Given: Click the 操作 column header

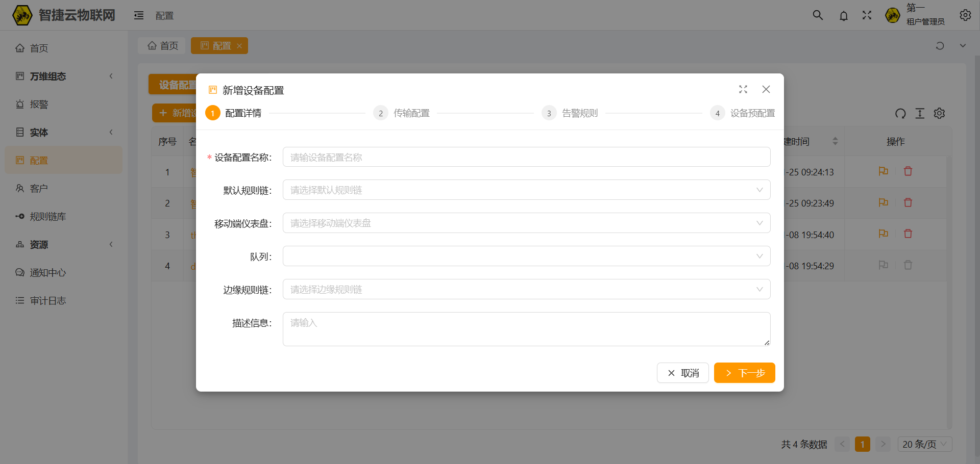Looking at the screenshot, I should [x=896, y=141].
